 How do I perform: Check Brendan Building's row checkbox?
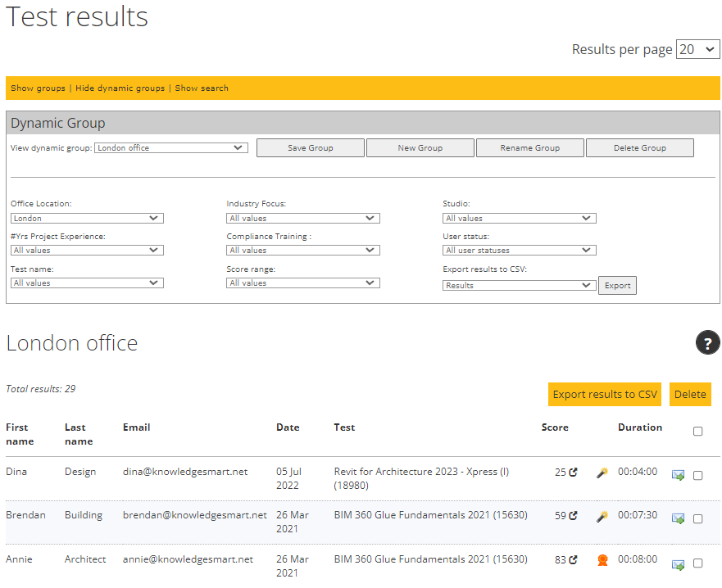pyautogui.click(x=697, y=518)
